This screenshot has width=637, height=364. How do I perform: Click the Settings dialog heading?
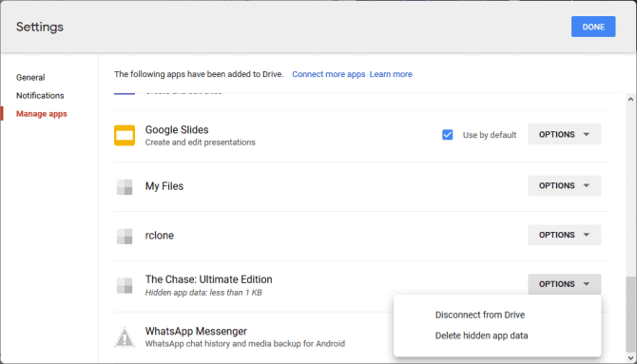40,27
